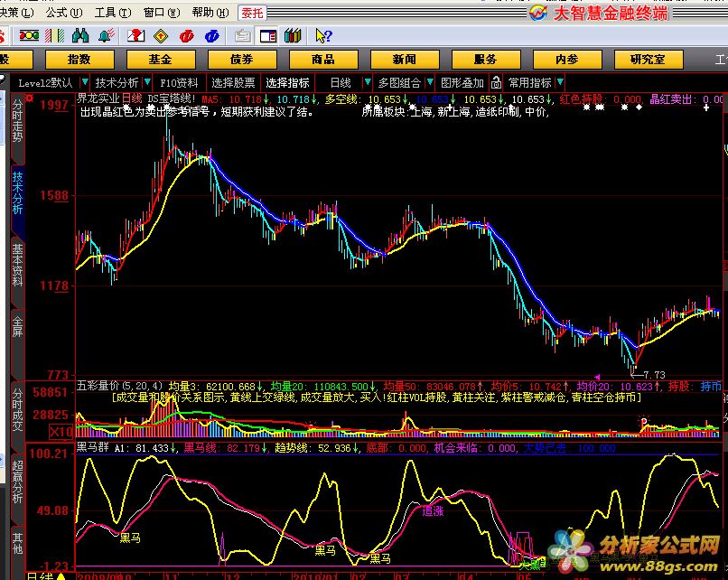The image size is (728, 580).
Task: Expand the 常用指标 dropdown arrow
Action: click(x=560, y=82)
